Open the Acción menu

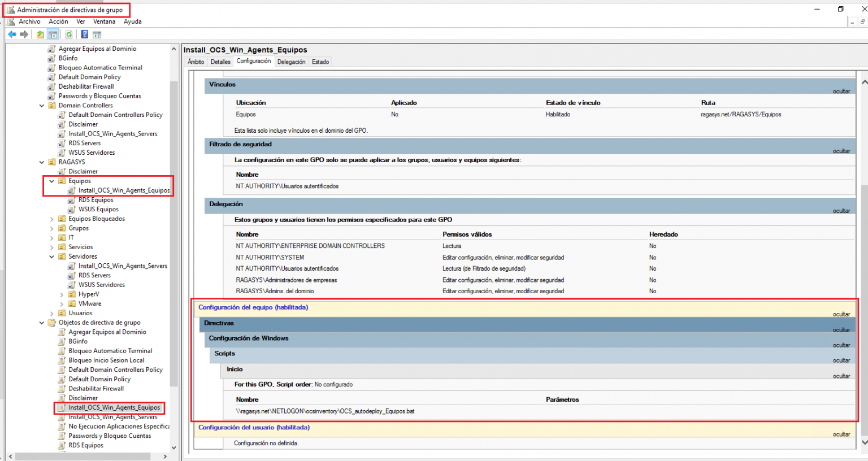tap(58, 21)
